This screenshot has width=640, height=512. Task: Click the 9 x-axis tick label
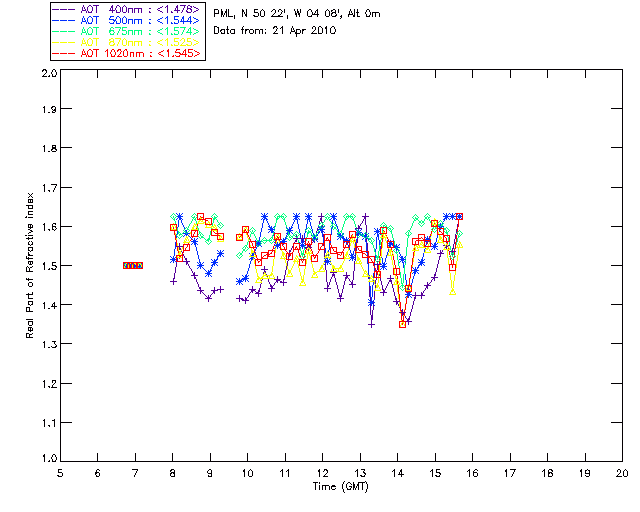pos(210,473)
